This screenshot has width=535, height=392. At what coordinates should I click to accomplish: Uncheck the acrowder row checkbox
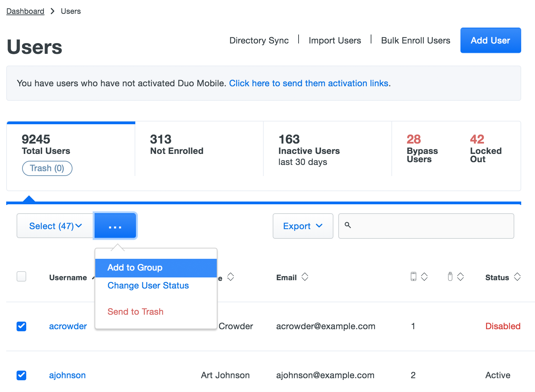click(21, 326)
